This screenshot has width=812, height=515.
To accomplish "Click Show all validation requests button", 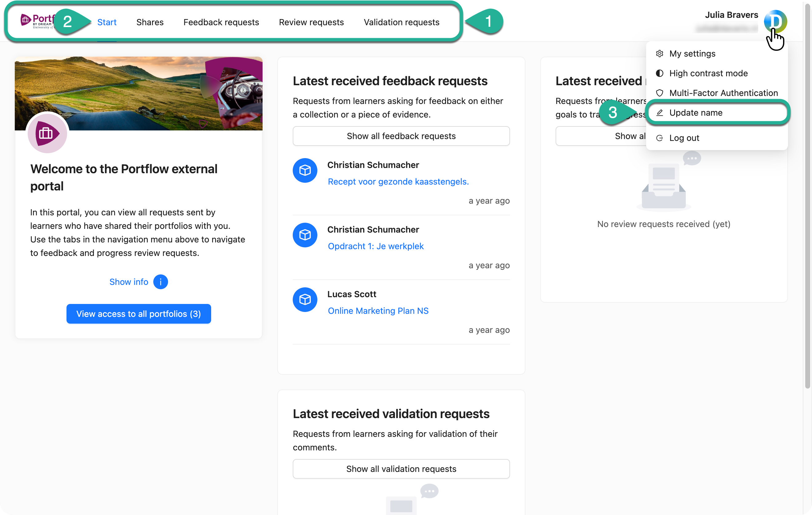I will tap(401, 469).
